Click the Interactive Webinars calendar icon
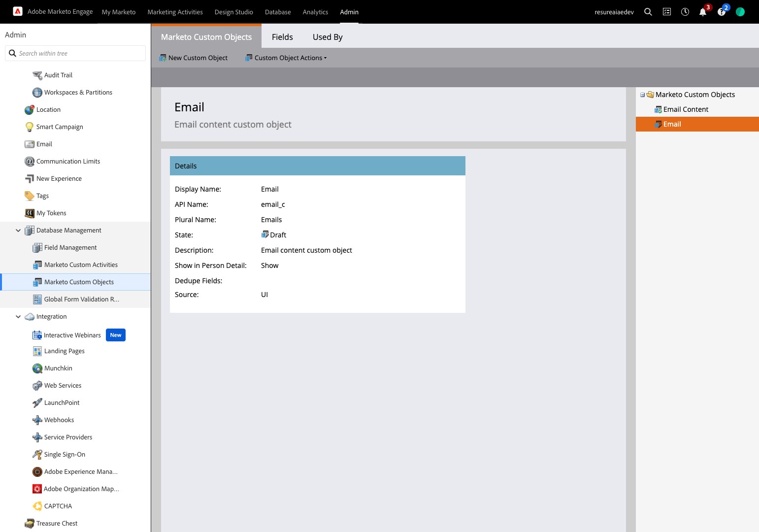 click(37, 335)
